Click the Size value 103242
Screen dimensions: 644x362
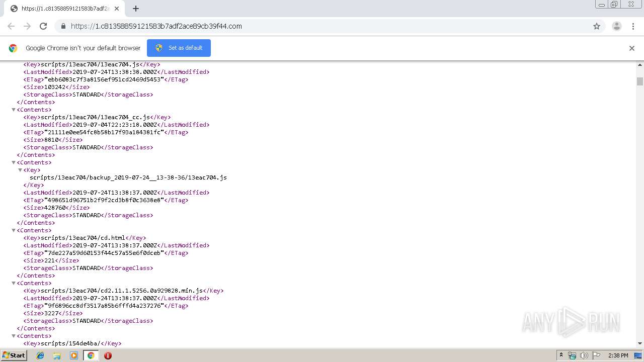55,87
